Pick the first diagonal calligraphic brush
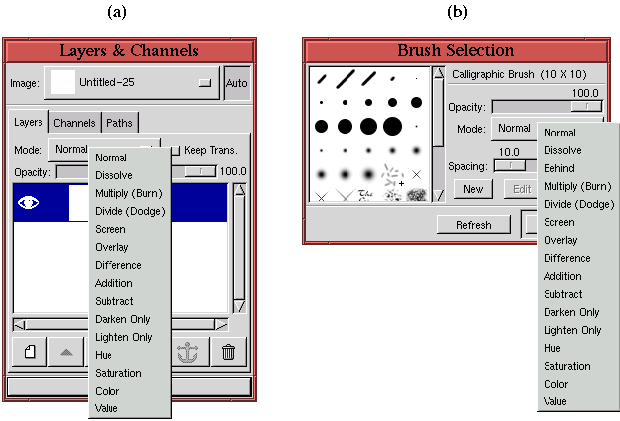The image size is (620, 421). (321, 78)
